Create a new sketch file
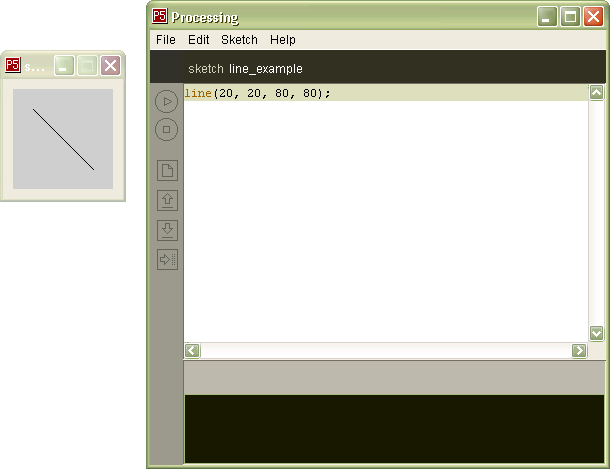Screen dimensions: 610x469 tap(167, 170)
